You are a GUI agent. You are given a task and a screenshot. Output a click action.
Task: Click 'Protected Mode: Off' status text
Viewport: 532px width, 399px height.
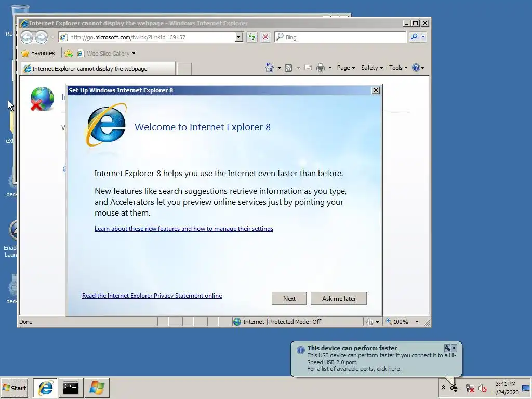295,322
